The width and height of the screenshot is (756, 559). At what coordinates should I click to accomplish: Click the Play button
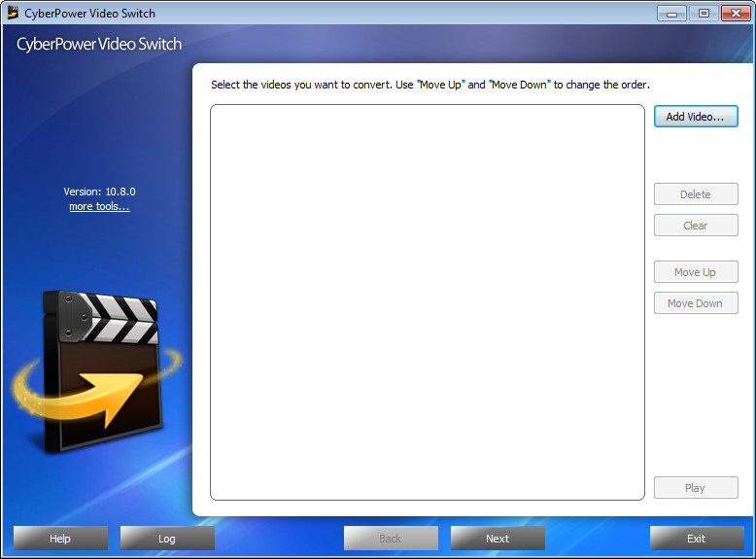click(696, 488)
